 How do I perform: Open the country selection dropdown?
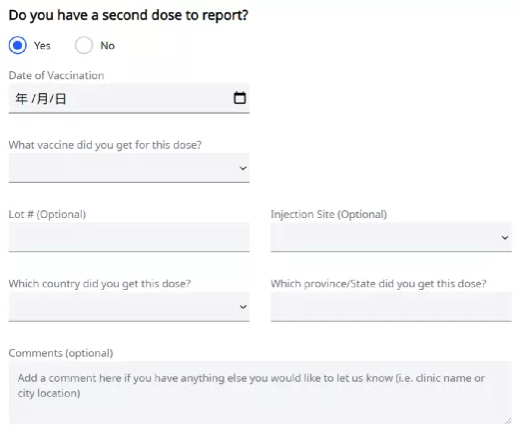(x=129, y=307)
